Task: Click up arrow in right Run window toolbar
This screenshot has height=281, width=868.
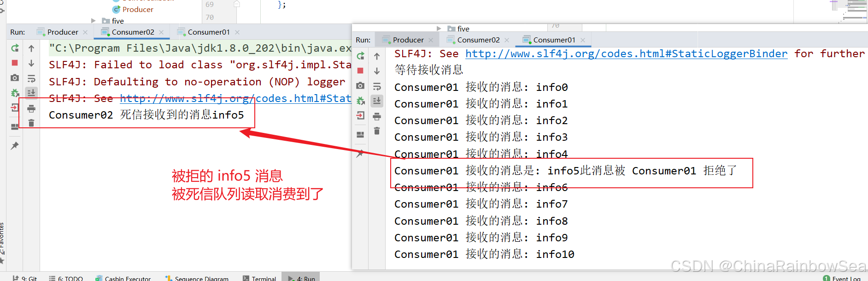Action: pos(377,56)
